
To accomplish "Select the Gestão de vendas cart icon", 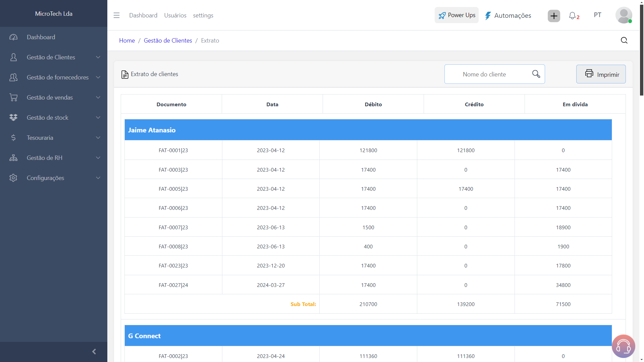I will click(x=13, y=97).
